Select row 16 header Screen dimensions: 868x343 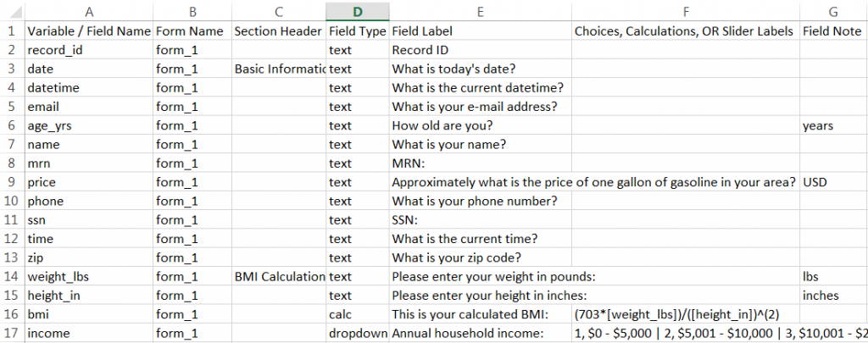pos(12,314)
